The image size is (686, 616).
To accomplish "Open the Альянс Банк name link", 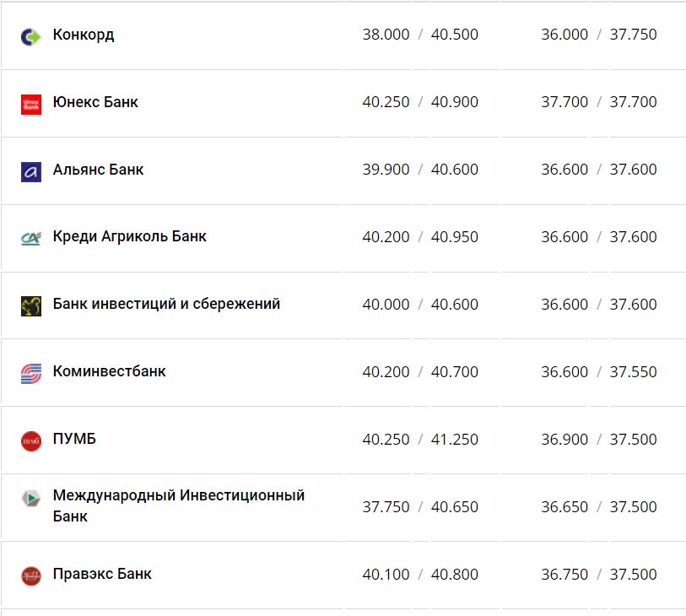I will pyautogui.click(x=98, y=170).
